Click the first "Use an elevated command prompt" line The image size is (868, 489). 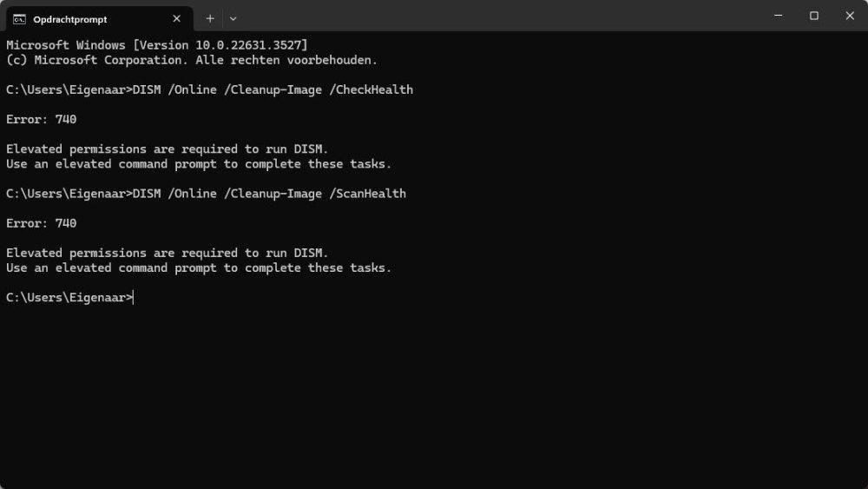[x=198, y=164]
